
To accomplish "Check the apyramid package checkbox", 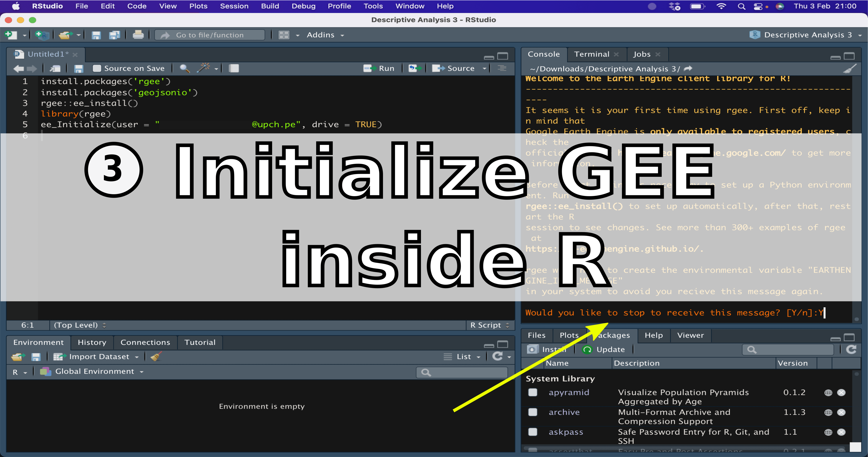I will point(533,392).
